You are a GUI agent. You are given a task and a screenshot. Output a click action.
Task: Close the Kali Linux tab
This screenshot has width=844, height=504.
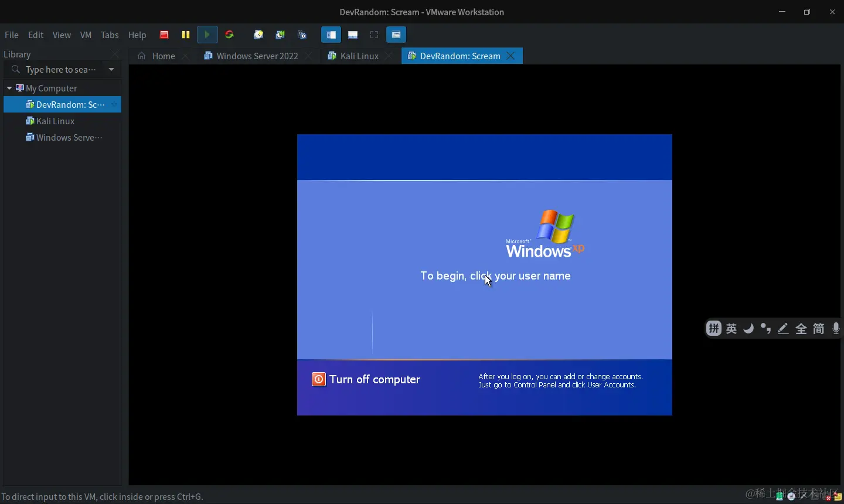coord(389,56)
